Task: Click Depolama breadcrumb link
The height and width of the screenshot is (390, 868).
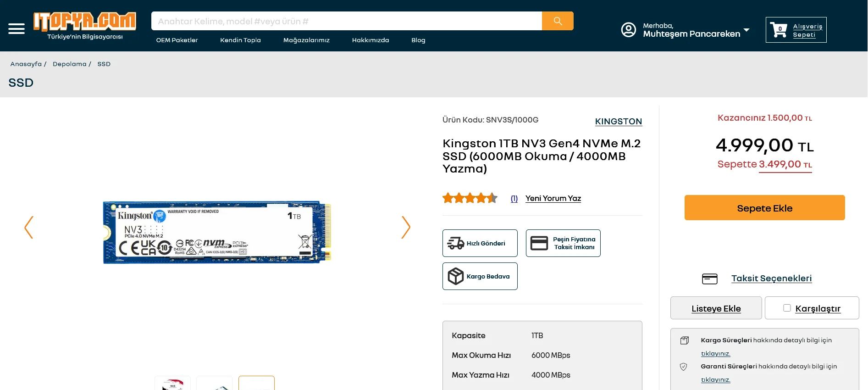Action: (70, 64)
